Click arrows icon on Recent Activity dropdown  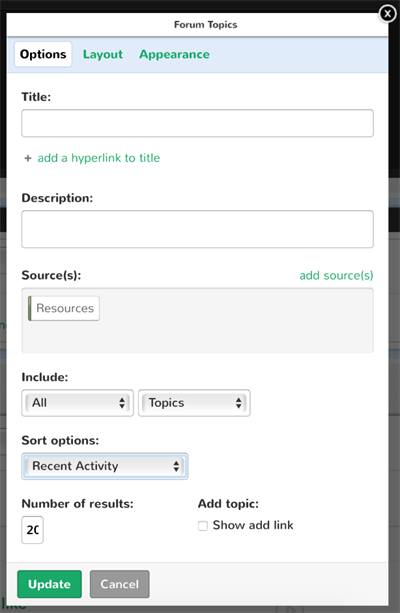[x=176, y=466]
